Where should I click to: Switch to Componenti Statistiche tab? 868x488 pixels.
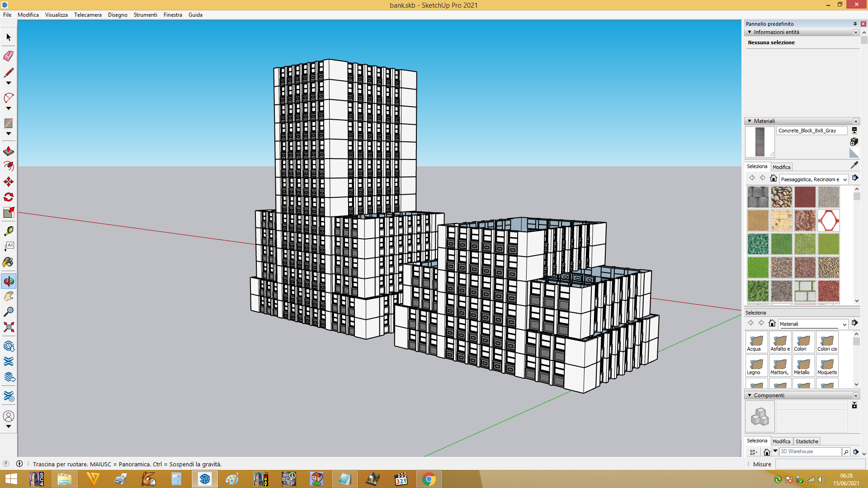coord(807,441)
